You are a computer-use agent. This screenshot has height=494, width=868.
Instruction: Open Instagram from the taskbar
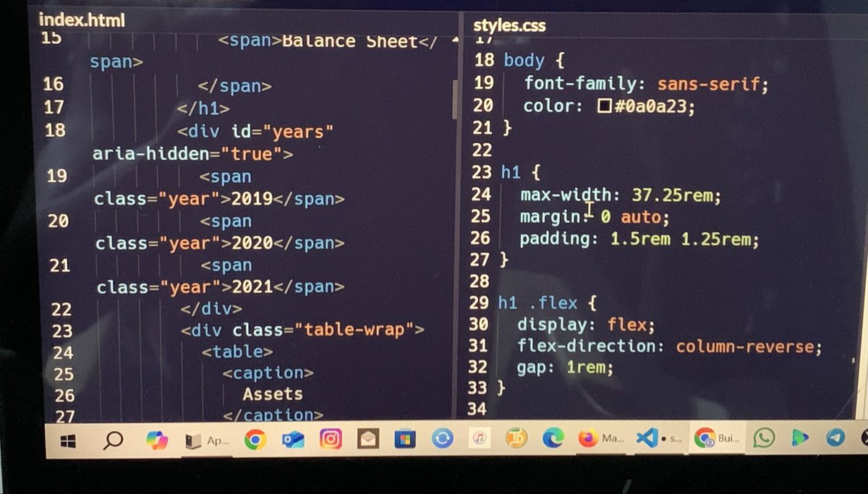coord(331,439)
